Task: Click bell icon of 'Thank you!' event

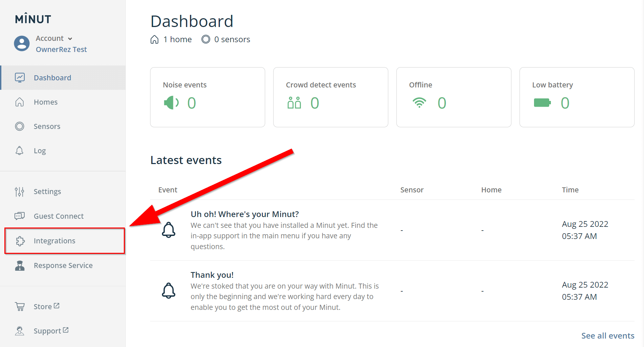Action: coord(169,291)
